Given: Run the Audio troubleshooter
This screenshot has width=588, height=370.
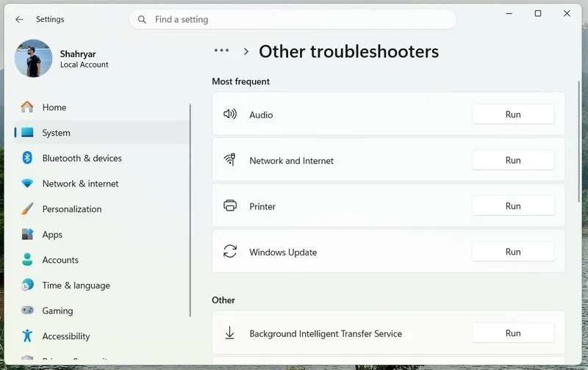Looking at the screenshot, I should [513, 115].
